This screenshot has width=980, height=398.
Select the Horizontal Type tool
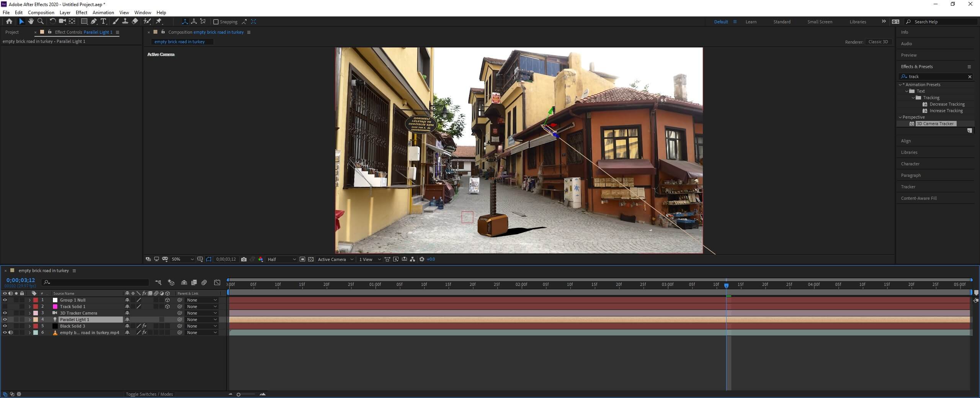point(103,21)
